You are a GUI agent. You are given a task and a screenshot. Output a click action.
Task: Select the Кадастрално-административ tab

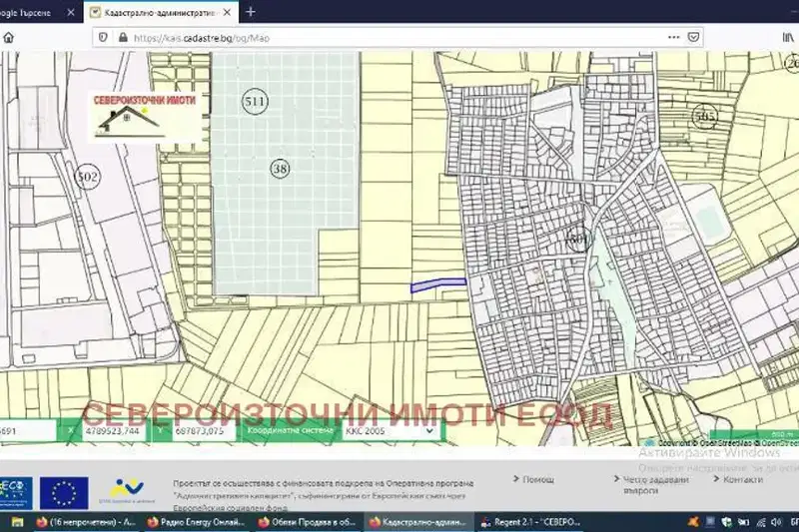[161, 13]
